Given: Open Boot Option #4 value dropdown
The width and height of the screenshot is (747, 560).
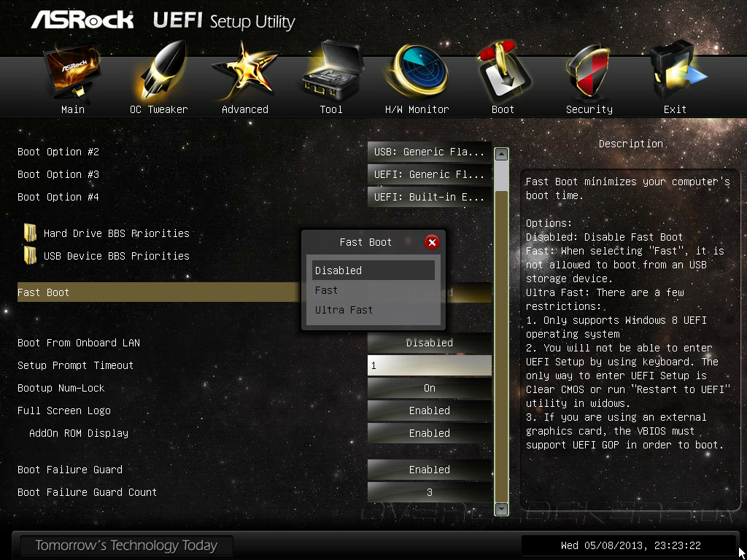Looking at the screenshot, I should [x=429, y=197].
